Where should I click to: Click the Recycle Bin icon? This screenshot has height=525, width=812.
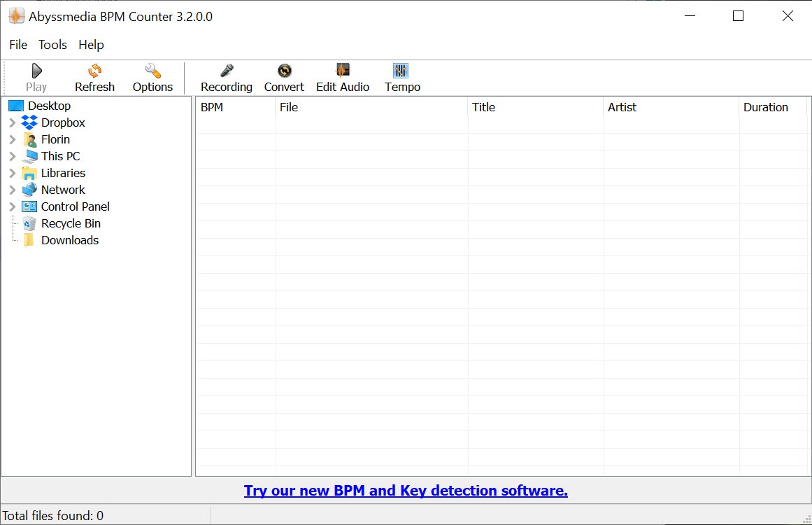pyautogui.click(x=29, y=223)
